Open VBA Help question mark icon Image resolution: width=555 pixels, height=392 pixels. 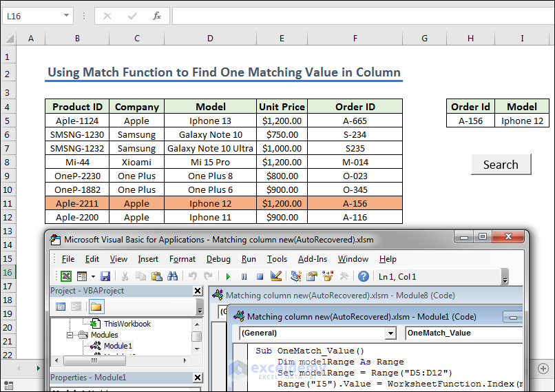click(x=363, y=276)
